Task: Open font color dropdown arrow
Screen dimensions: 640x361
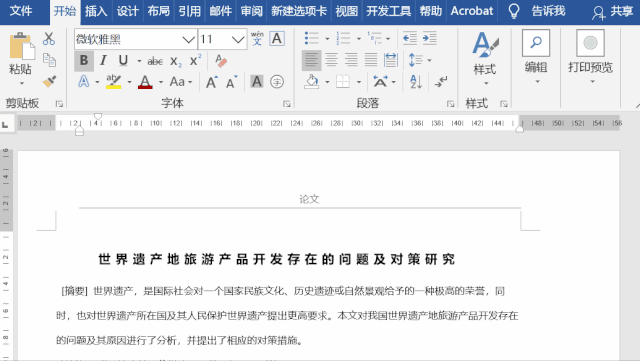Action: coord(161,82)
